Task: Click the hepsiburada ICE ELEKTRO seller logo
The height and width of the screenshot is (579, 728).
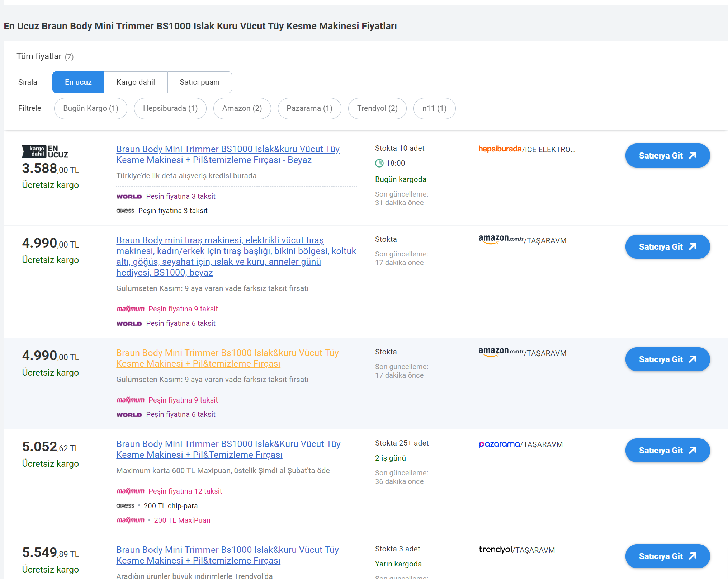Action: point(500,149)
